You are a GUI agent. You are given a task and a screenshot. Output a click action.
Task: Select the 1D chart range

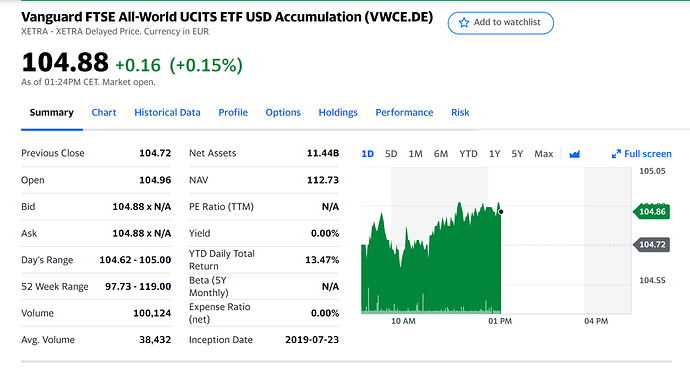pos(367,154)
